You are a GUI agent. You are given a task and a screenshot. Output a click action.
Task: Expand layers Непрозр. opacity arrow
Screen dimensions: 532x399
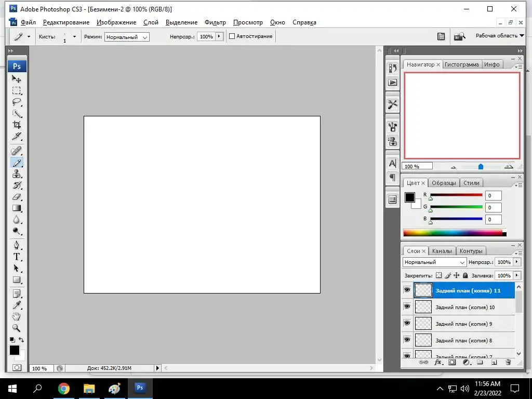click(517, 262)
